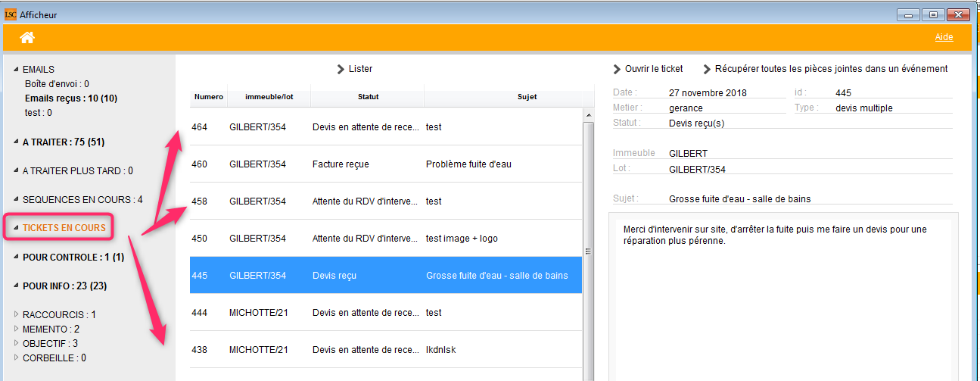980x381 pixels.
Task: Click chevron icon beside Ouvrir le ticket
Action: coord(617,69)
